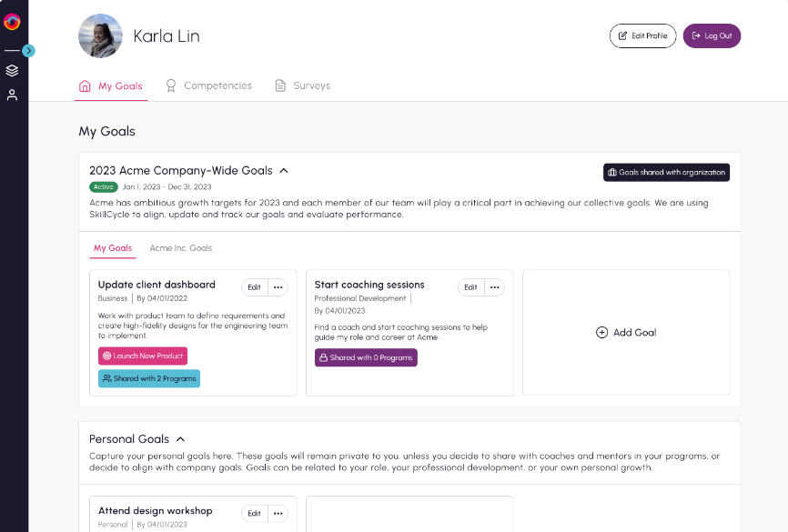788x532 pixels.
Task: Click the Log Out button
Action: (x=712, y=35)
